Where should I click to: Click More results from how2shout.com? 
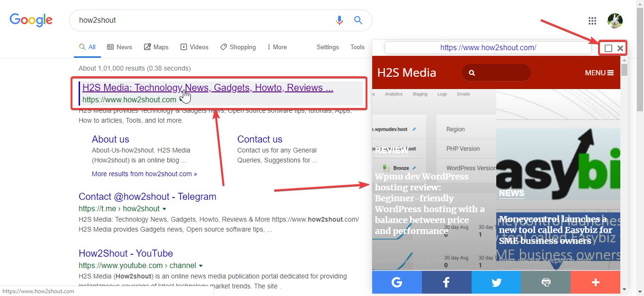pos(144,174)
